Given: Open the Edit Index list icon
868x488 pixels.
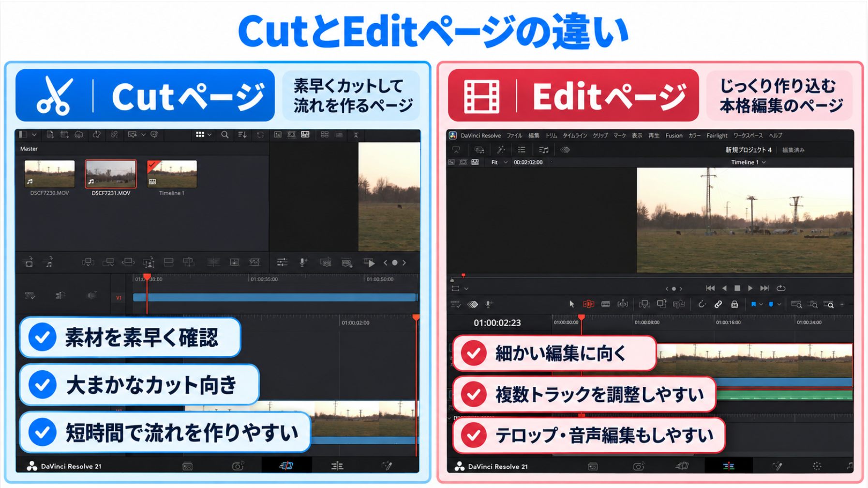Looking at the screenshot, I should coord(522,150).
